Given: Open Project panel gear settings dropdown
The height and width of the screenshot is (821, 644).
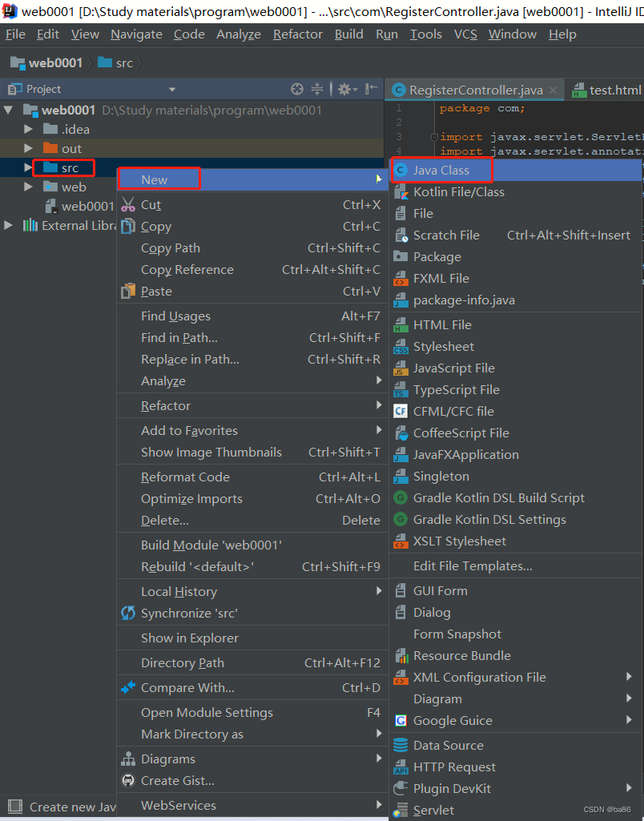Looking at the screenshot, I should 347,89.
